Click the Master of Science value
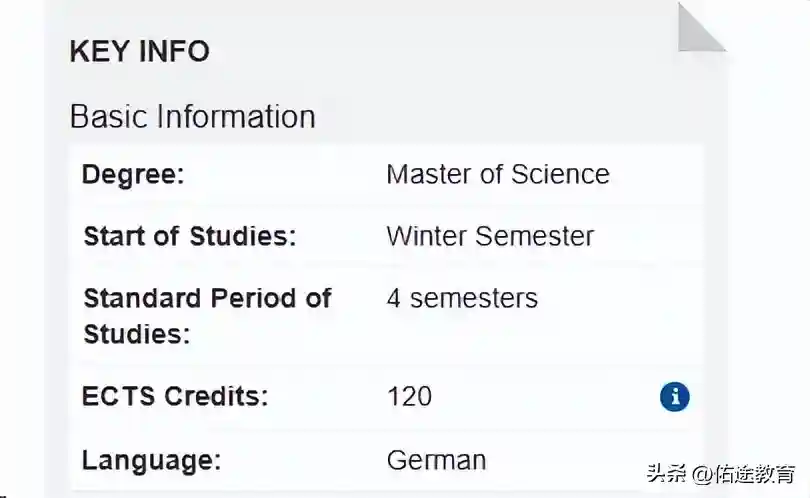 (x=498, y=174)
